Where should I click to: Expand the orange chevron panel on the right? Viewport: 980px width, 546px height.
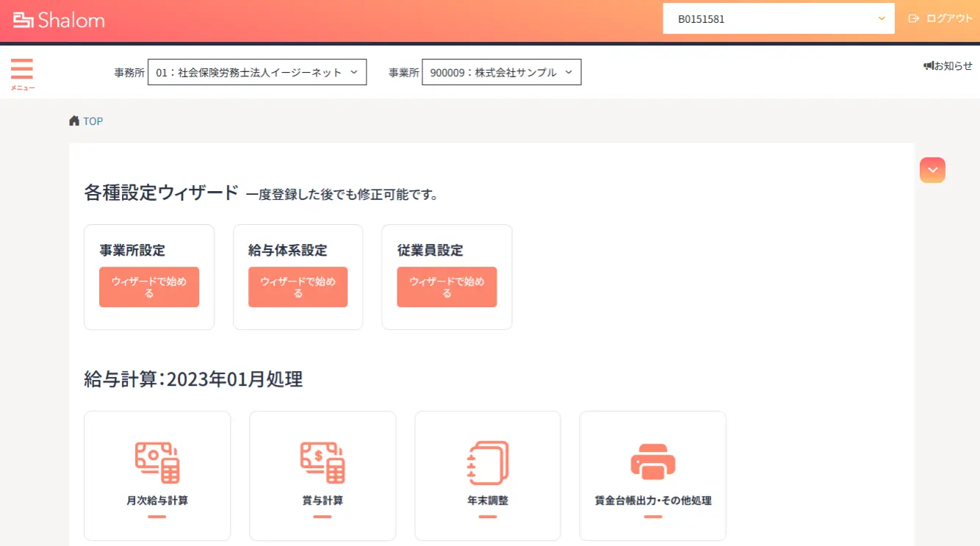[x=932, y=170]
